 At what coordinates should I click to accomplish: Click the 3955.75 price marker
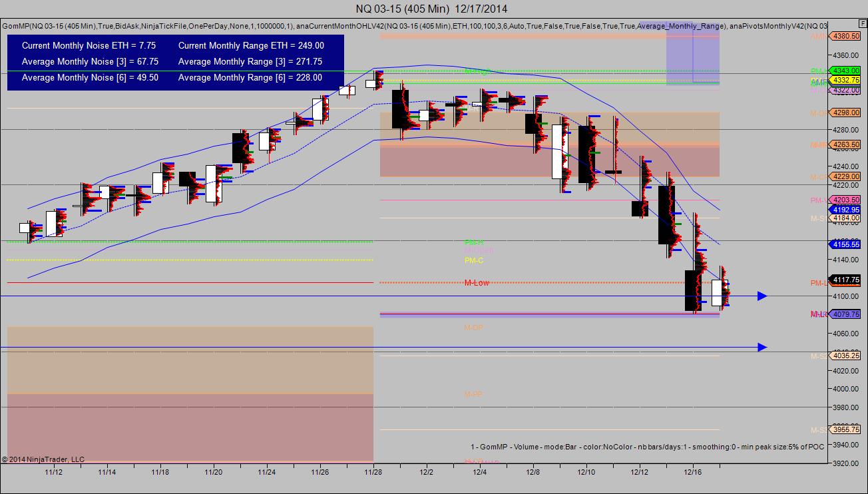point(845,429)
